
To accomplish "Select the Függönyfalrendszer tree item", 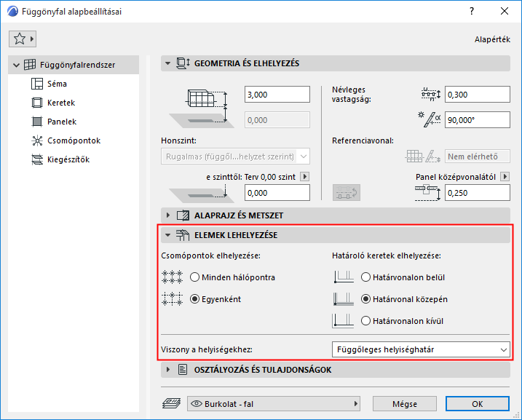I will [x=74, y=65].
